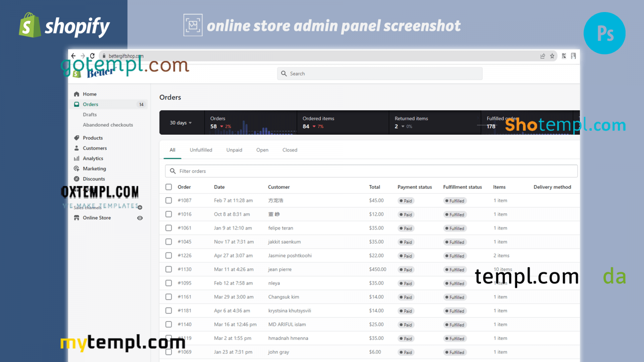This screenshot has width=644, height=362.
Task: Tick the select-all orders checkbox
Action: tap(169, 187)
